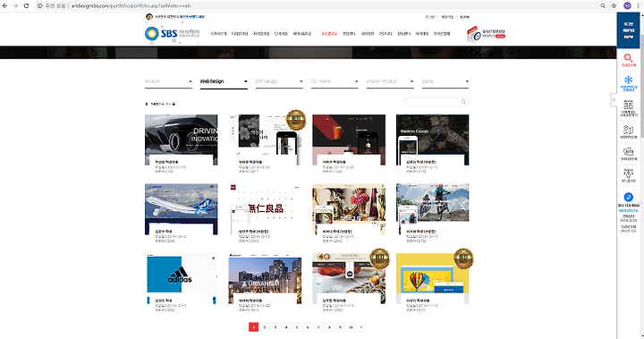Click the next page arrow in pagination

361,327
